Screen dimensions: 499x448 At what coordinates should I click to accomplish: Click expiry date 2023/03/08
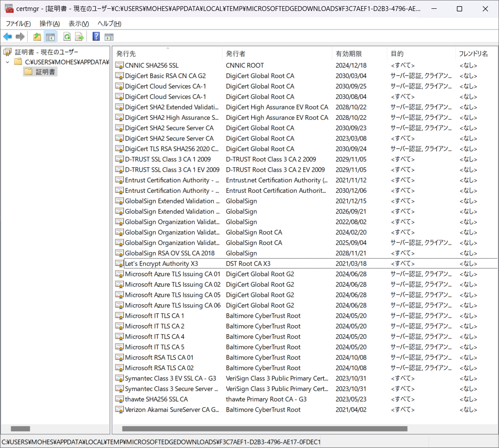point(351,138)
